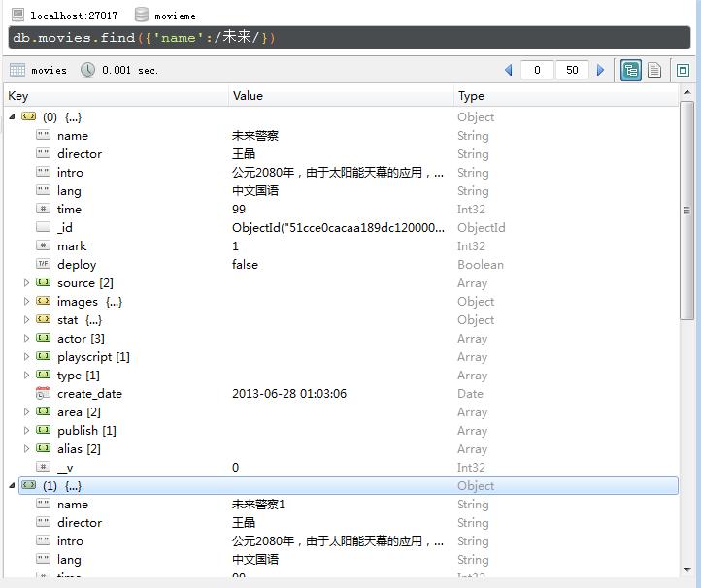Go to previous page with left arrow
Screen dimensions: 701x588
(508, 70)
